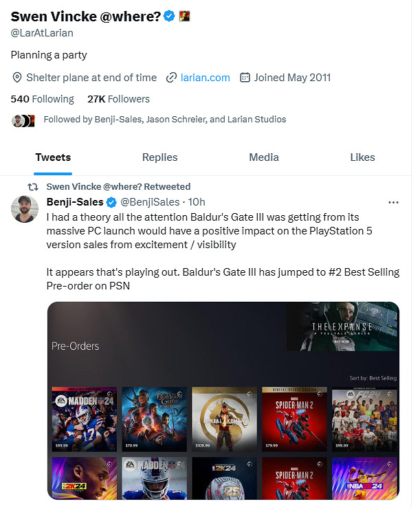This screenshot has height=508, width=420.
Task: Click the calendar icon beside Joined May 2011
Action: 245,78
